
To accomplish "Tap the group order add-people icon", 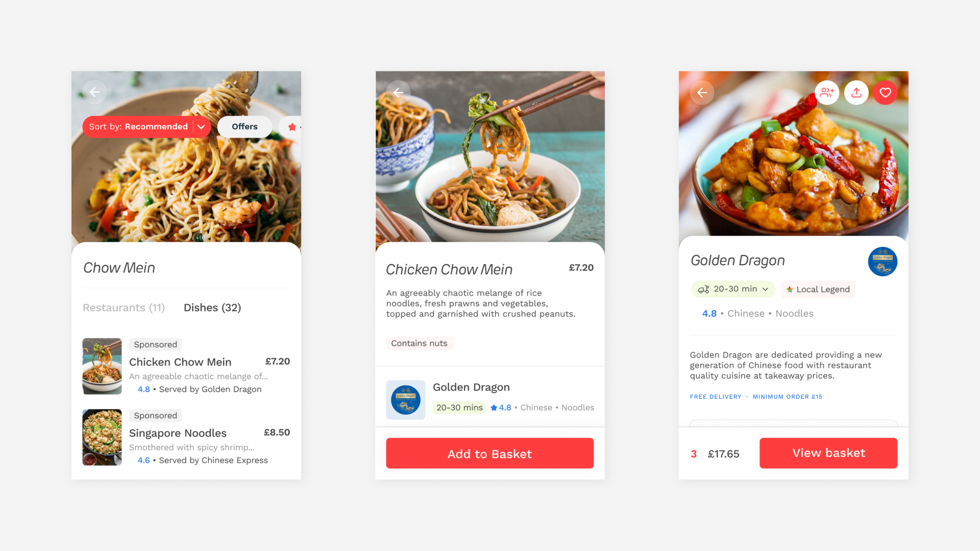I will [827, 93].
